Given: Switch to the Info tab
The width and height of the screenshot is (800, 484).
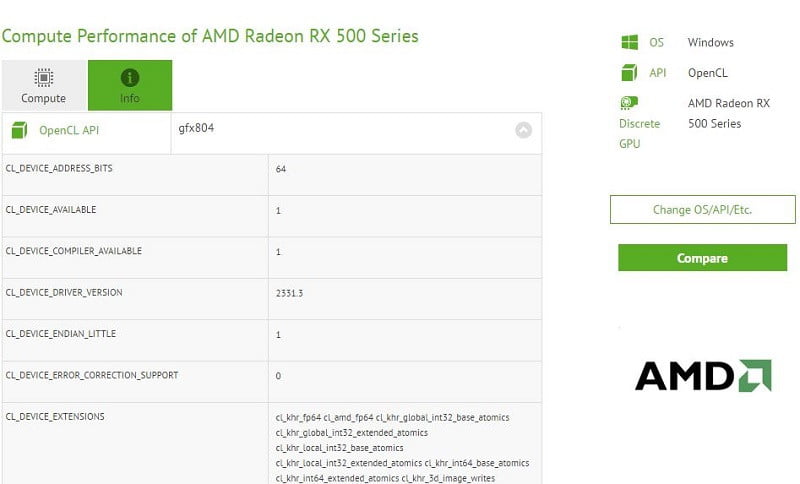Looking at the screenshot, I should pos(130,86).
